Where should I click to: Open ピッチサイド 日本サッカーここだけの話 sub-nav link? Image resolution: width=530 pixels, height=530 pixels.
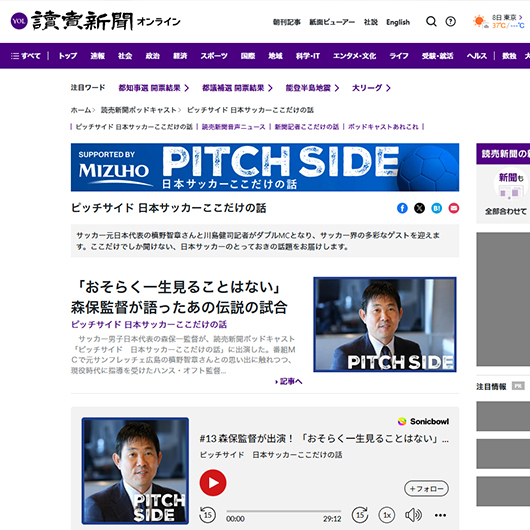pos(134,127)
